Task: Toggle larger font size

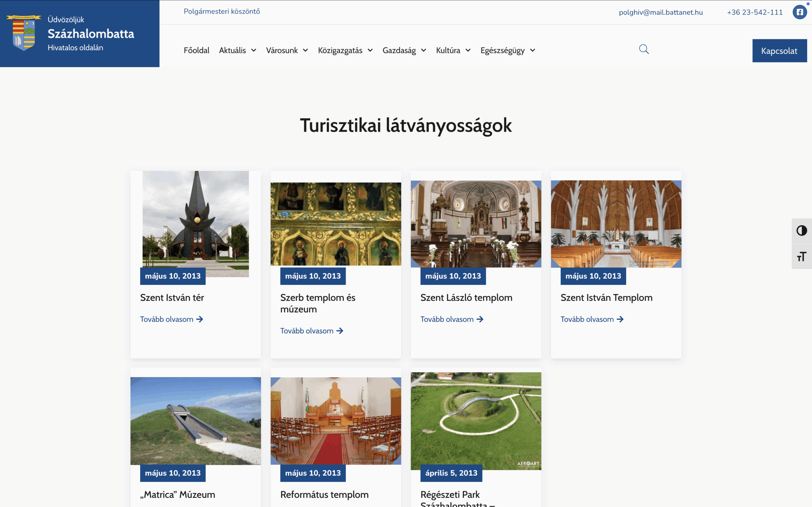Action: click(802, 257)
